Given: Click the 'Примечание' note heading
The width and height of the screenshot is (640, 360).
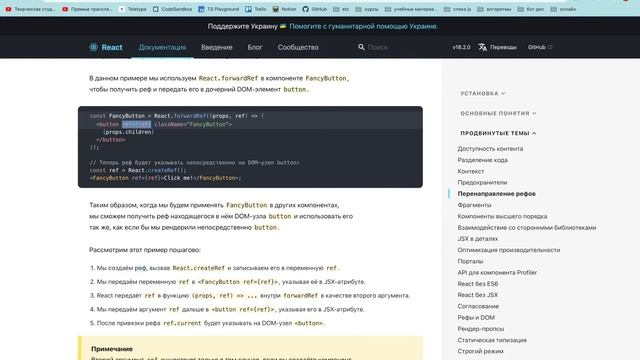Looking at the screenshot, I should [112, 349].
